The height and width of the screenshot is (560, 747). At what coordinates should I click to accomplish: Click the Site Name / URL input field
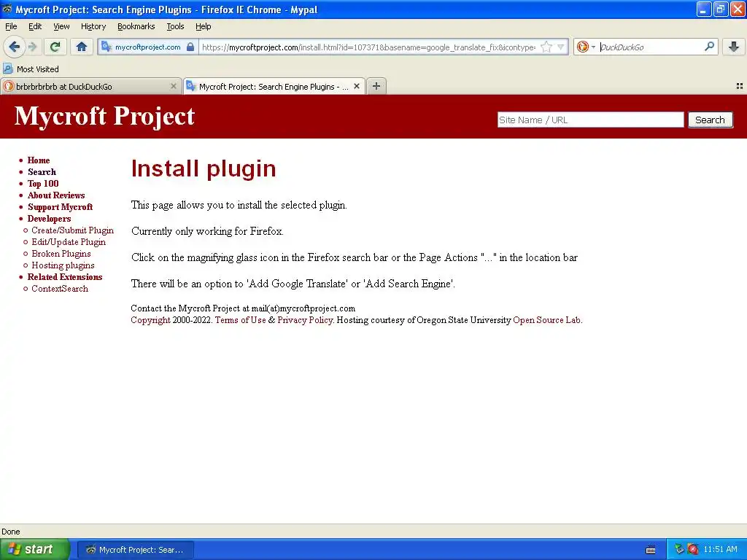(590, 120)
